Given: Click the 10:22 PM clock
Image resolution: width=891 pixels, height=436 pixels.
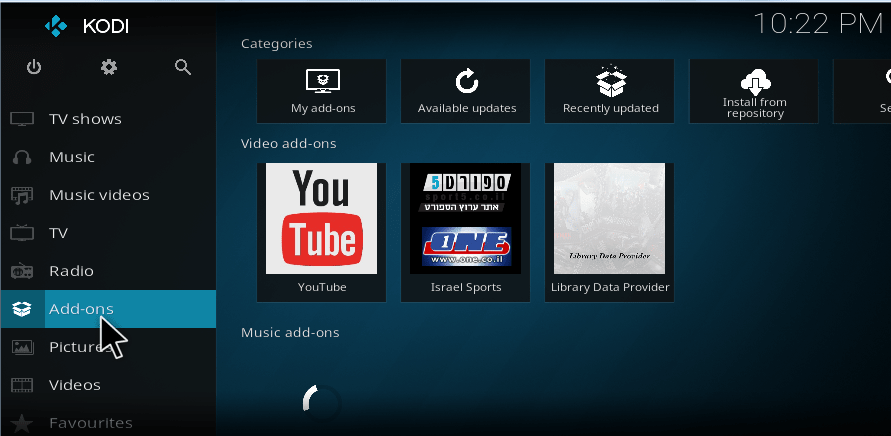Looking at the screenshot, I should (x=818, y=24).
